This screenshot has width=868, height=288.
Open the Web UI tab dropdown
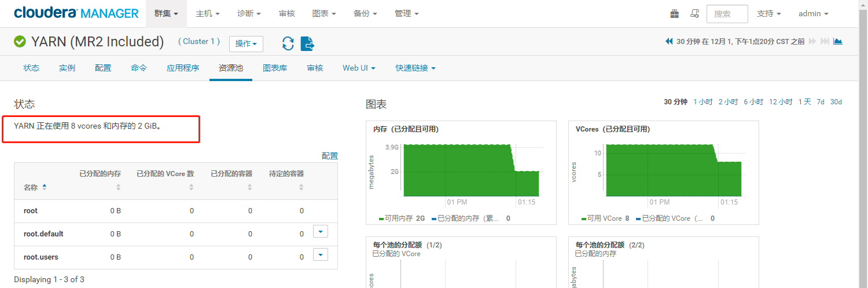click(x=359, y=68)
